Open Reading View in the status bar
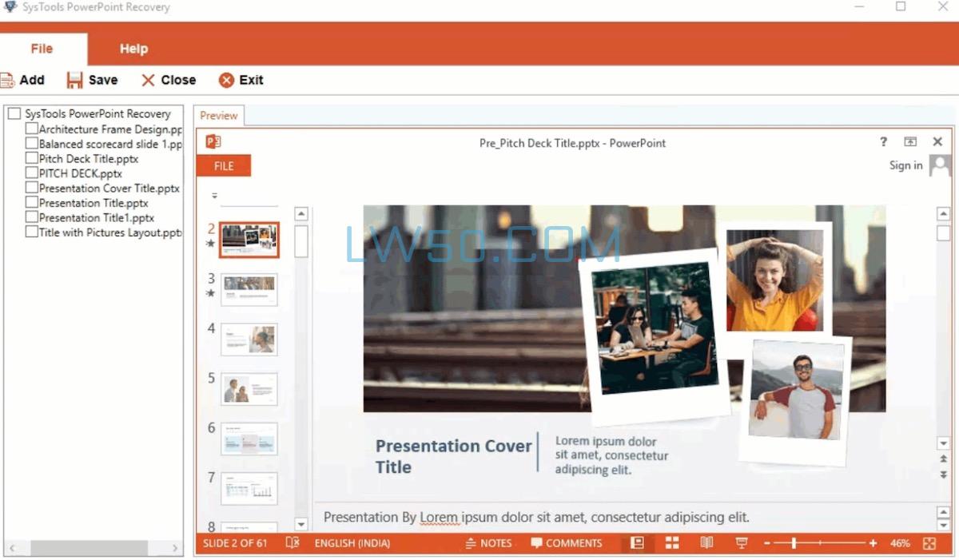The height and width of the screenshot is (560, 959). [x=706, y=543]
